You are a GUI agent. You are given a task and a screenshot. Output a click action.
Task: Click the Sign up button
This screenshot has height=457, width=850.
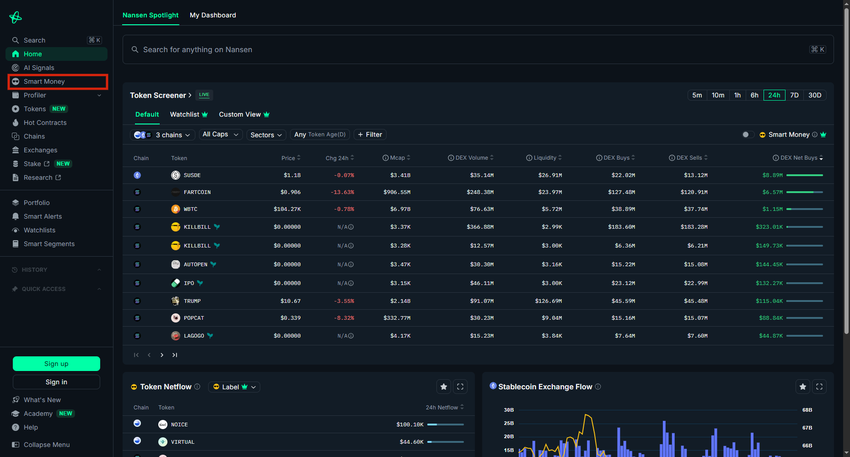[56, 364]
